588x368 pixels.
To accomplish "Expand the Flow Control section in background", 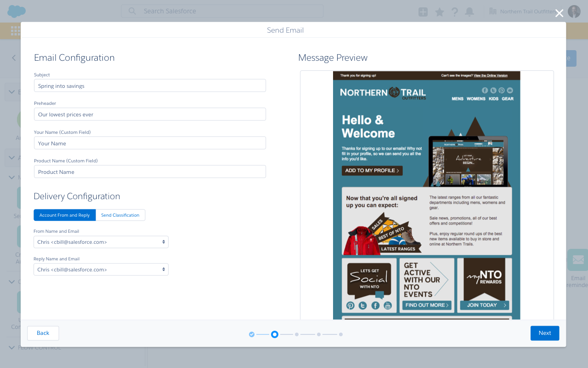I will coord(11,347).
